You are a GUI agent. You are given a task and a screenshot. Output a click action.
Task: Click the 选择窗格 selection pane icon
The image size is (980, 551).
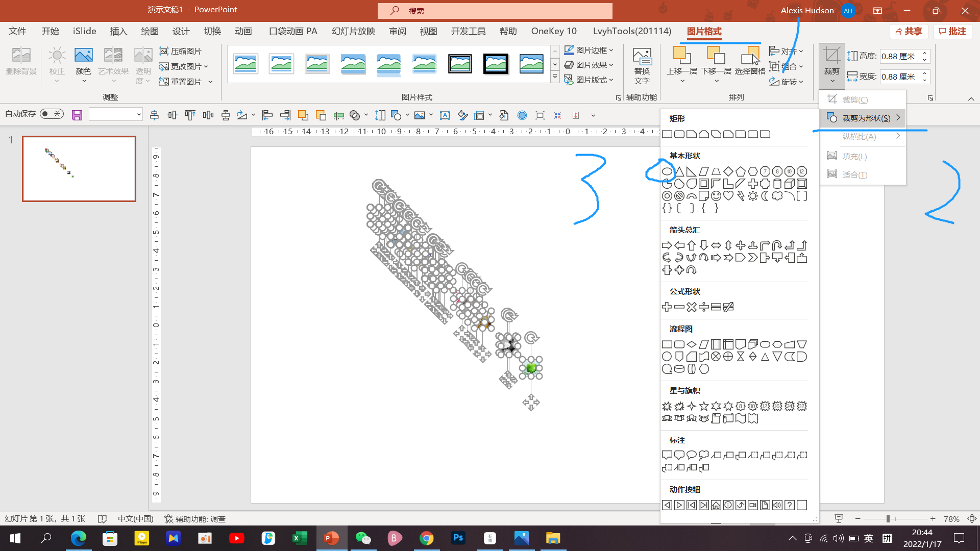pos(750,56)
